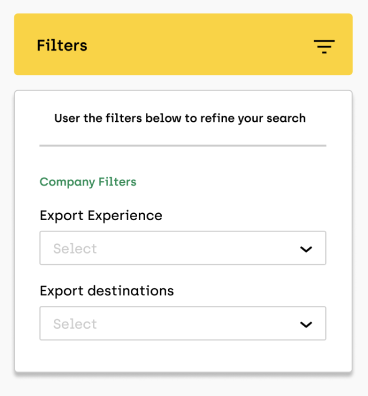Click the Export destinations chevron arrow
Screen dimensions: 368x396
coord(306,324)
